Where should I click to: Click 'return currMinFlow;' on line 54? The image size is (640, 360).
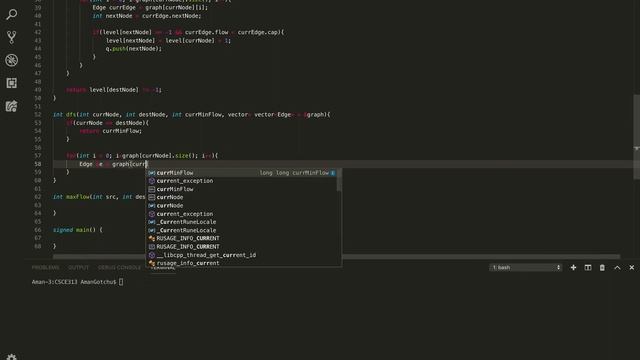pyautogui.click(x=111, y=131)
